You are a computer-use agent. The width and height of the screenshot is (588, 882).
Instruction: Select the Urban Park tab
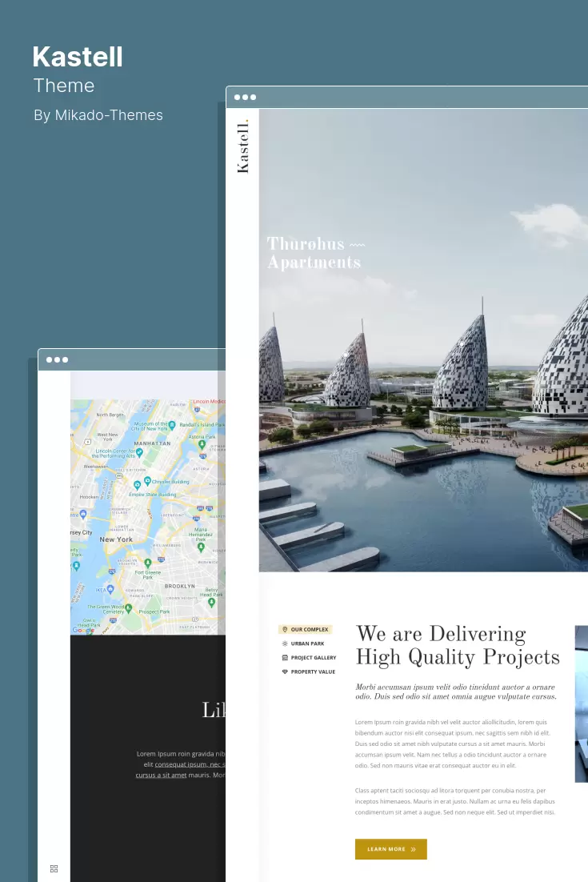click(x=303, y=643)
